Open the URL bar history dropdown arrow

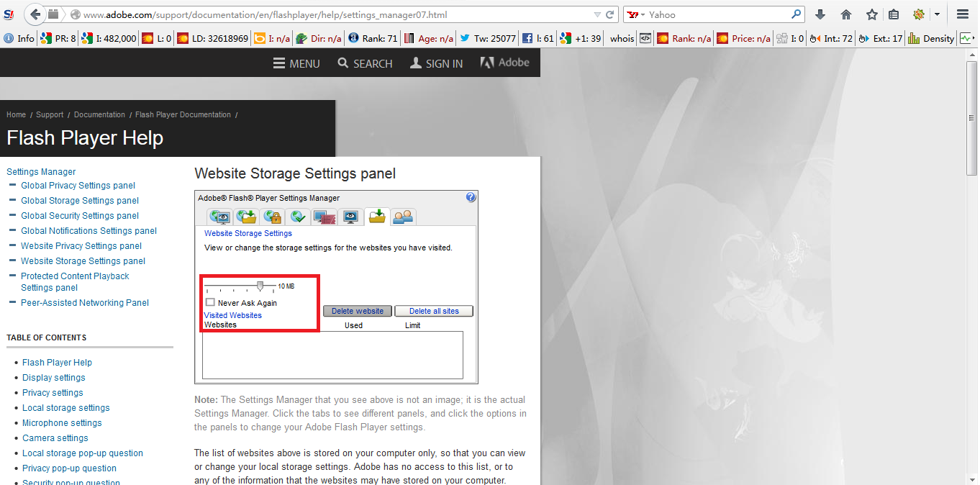click(x=597, y=14)
